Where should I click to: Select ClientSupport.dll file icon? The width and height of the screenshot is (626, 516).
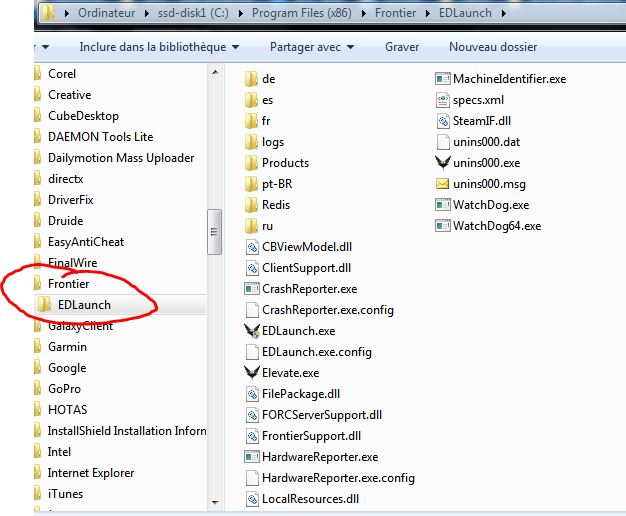coord(252,268)
